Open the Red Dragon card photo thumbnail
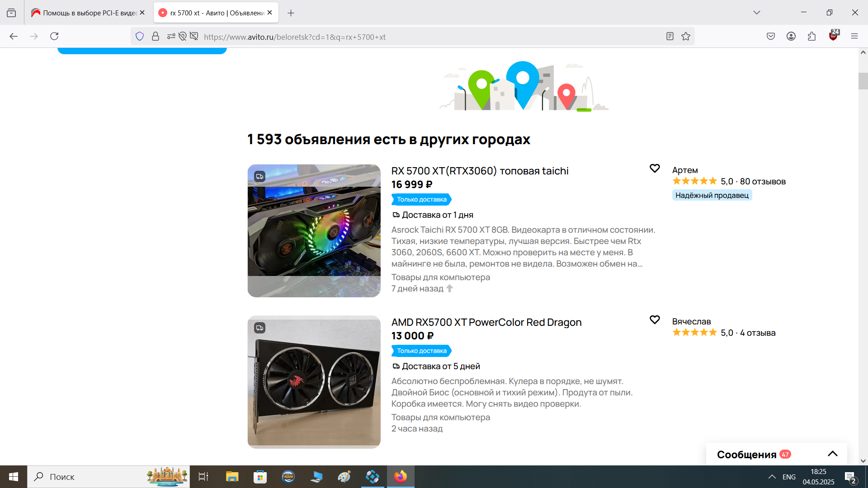This screenshot has width=868, height=488. point(314,382)
